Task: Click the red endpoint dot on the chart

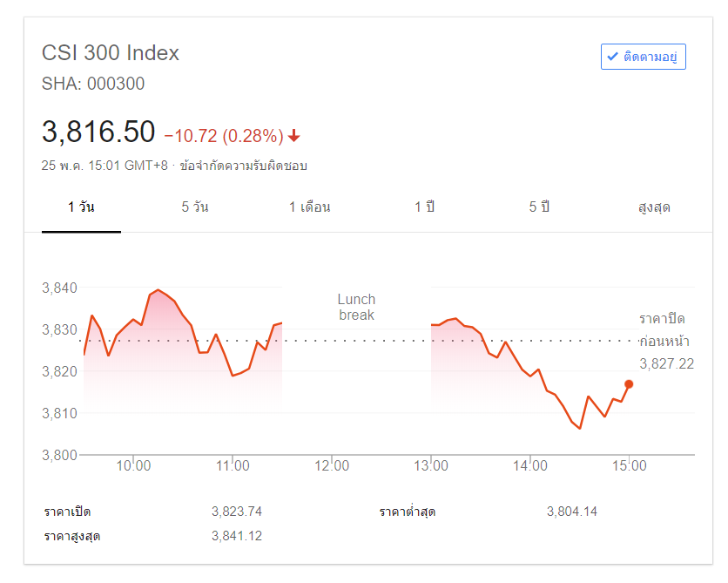Action: tap(629, 384)
